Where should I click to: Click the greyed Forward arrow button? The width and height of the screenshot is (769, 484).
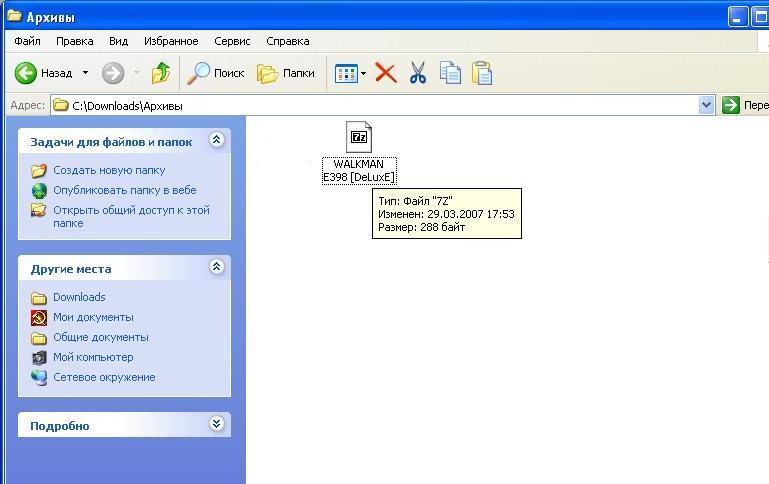point(113,74)
